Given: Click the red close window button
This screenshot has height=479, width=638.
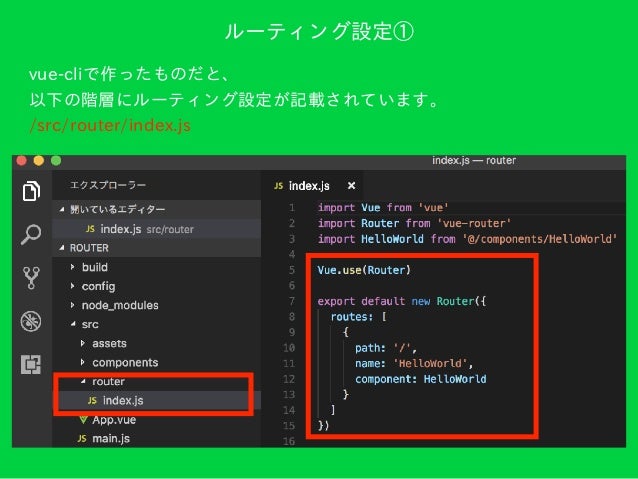Looking at the screenshot, I should (x=22, y=161).
